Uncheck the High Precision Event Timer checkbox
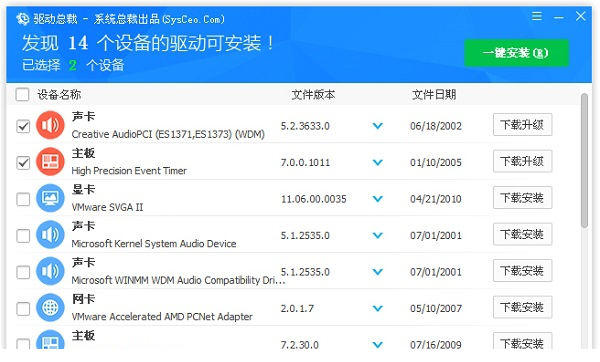600x362 pixels. (23, 163)
